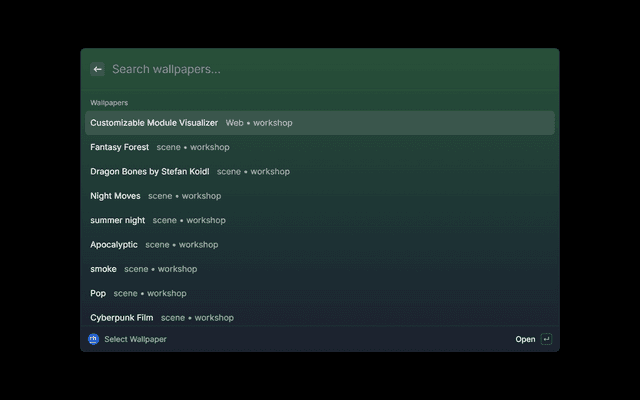This screenshot has height=400, width=640.
Task: Click the extension icon in the footer
Action: click(x=93, y=339)
